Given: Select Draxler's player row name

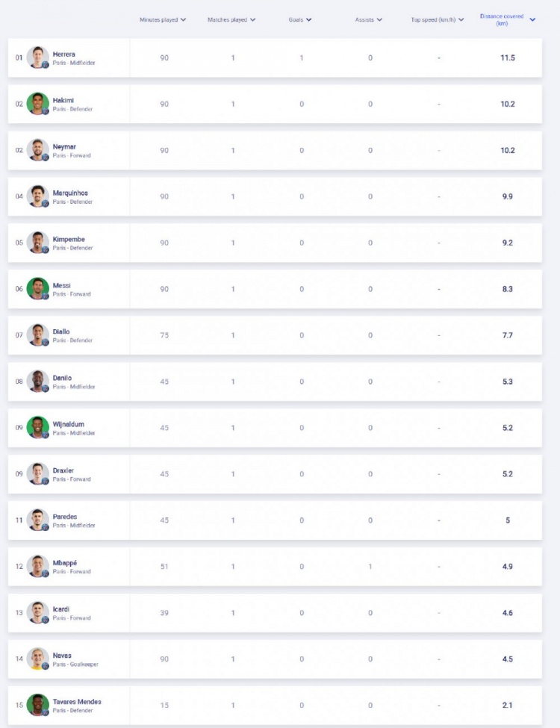Looking at the screenshot, I should tap(63, 470).
